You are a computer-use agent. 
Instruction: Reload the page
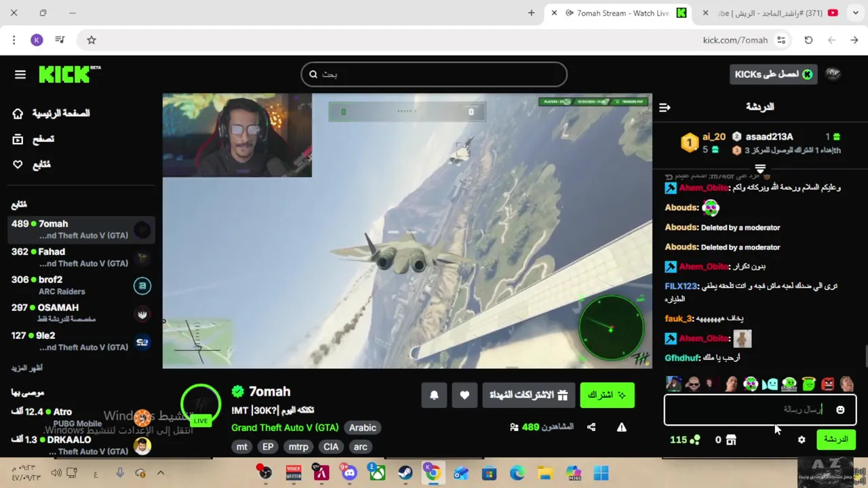pyautogui.click(x=808, y=40)
